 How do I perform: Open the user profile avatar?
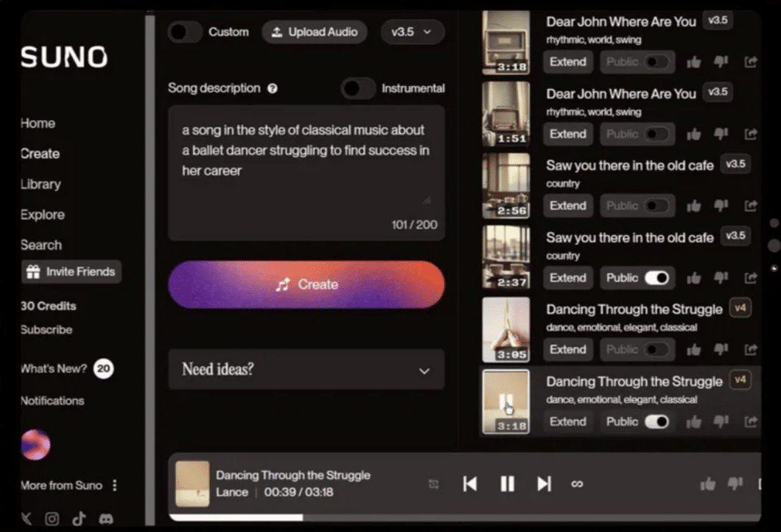click(x=35, y=445)
